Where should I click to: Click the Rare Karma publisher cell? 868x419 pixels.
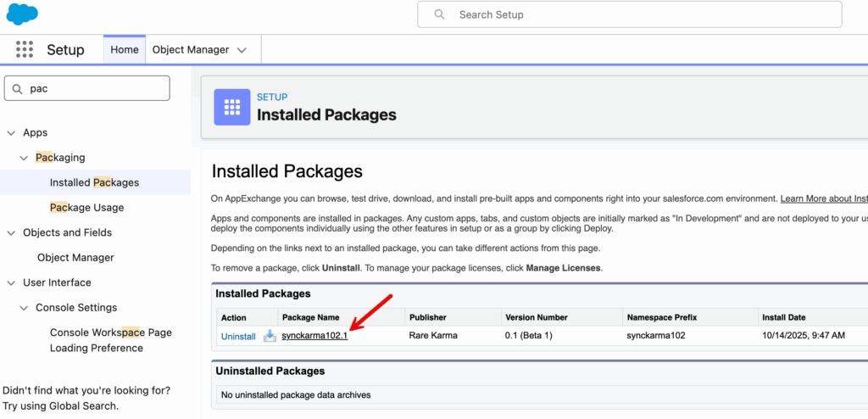pyautogui.click(x=432, y=335)
